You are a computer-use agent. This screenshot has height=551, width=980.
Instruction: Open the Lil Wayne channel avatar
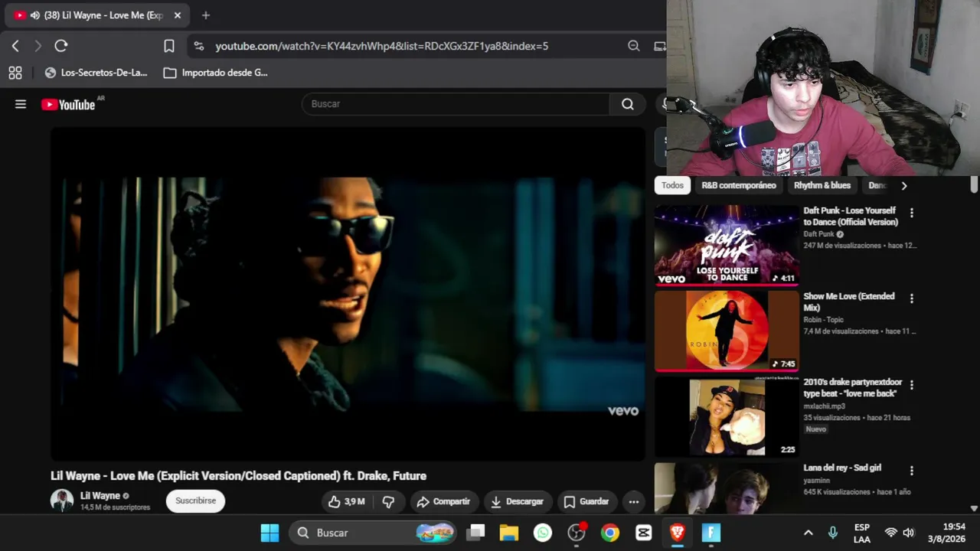pos(62,501)
